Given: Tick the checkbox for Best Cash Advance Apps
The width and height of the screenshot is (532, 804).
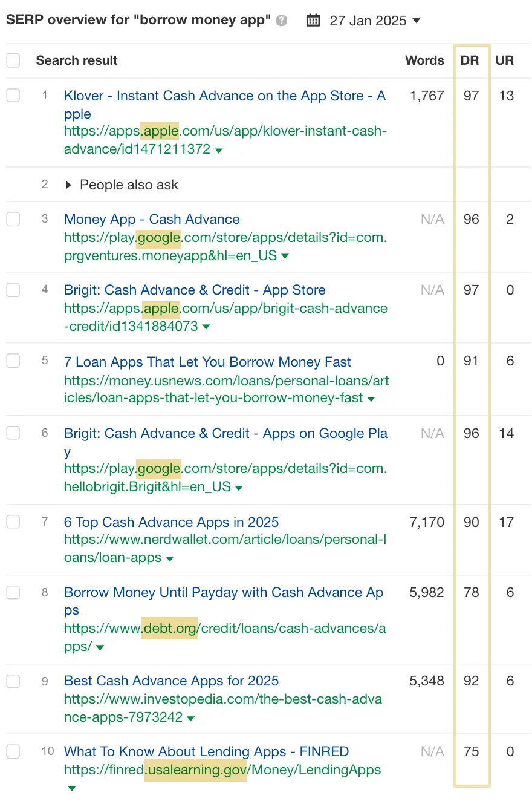Looking at the screenshot, I should [x=13, y=681].
